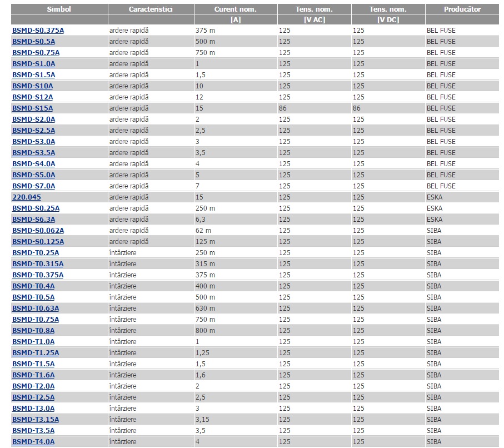Open the BSMD-S7.0A product link
Image resolution: width=504 pixels, height=448 pixels.
[x=33, y=186]
